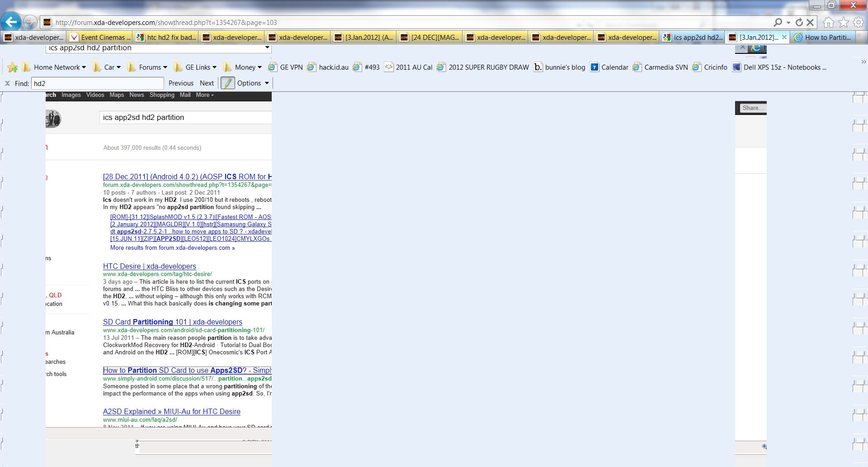Open the Tools gear icon
The image size is (868, 467).
[858, 22]
